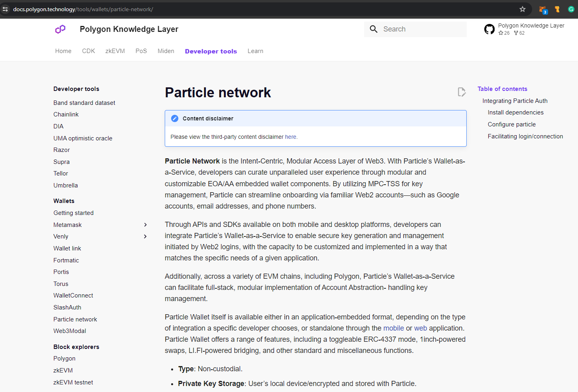
Task: Open the Miden tab
Action: coord(166,51)
